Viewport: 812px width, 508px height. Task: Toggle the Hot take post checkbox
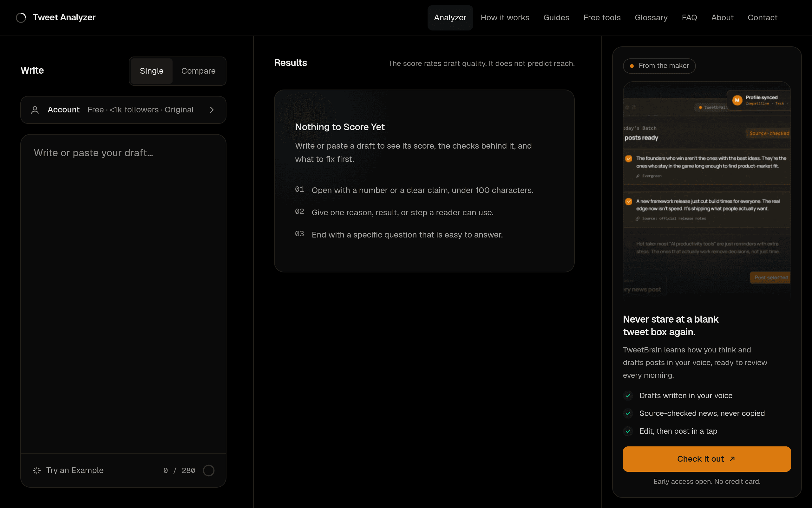point(629,244)
